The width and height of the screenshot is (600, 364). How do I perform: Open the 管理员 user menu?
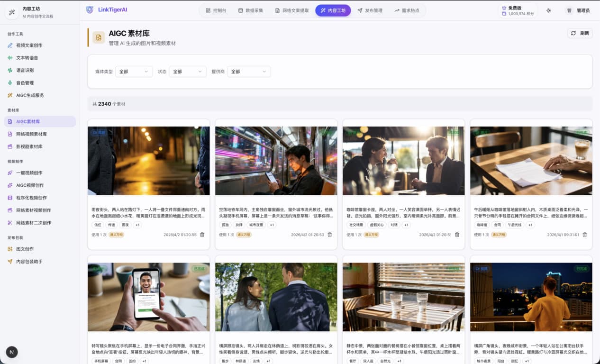coord(578,10)
